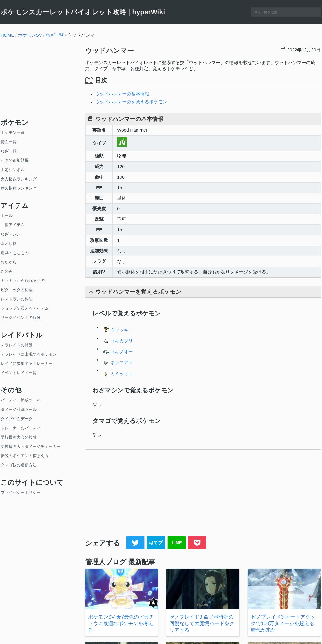Open わざの追加効果 in sidebar
Image resolution: width=322 pixels, height=644 pixels.
pyautogui.click(x=15, y=160)
